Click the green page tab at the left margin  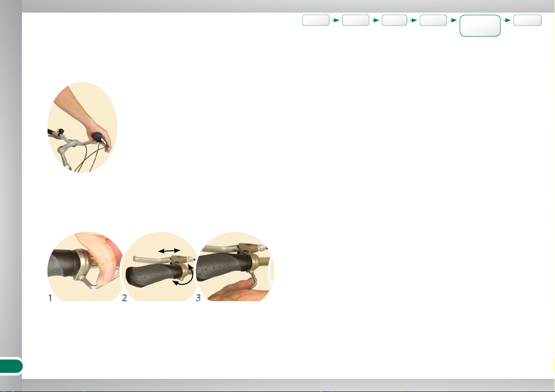tap(11, 366)
